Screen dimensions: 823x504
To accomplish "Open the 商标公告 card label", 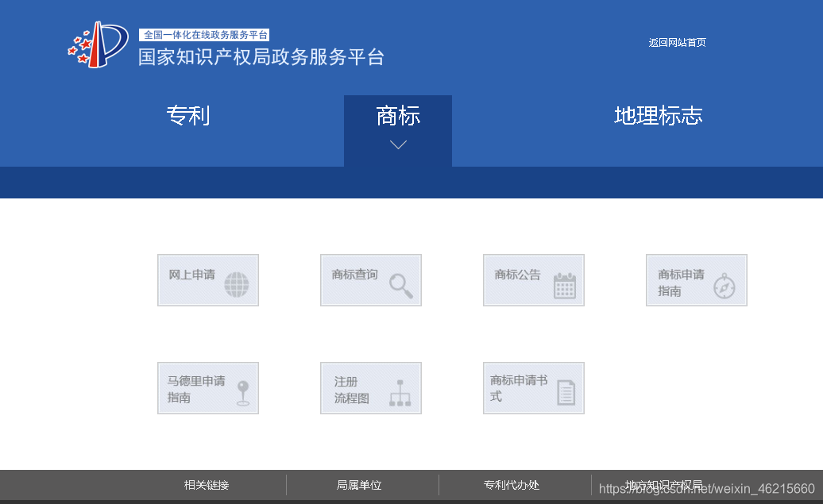I will point(517,275).
